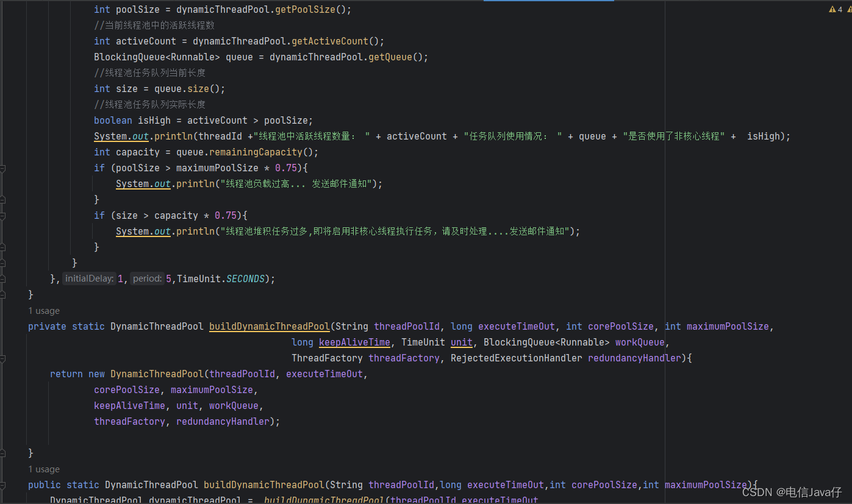The height and width of the screenshot is (504, 852).
Task: Click the string '线程池负载过高... 发送邮件通知'
Action: [297, 184]
